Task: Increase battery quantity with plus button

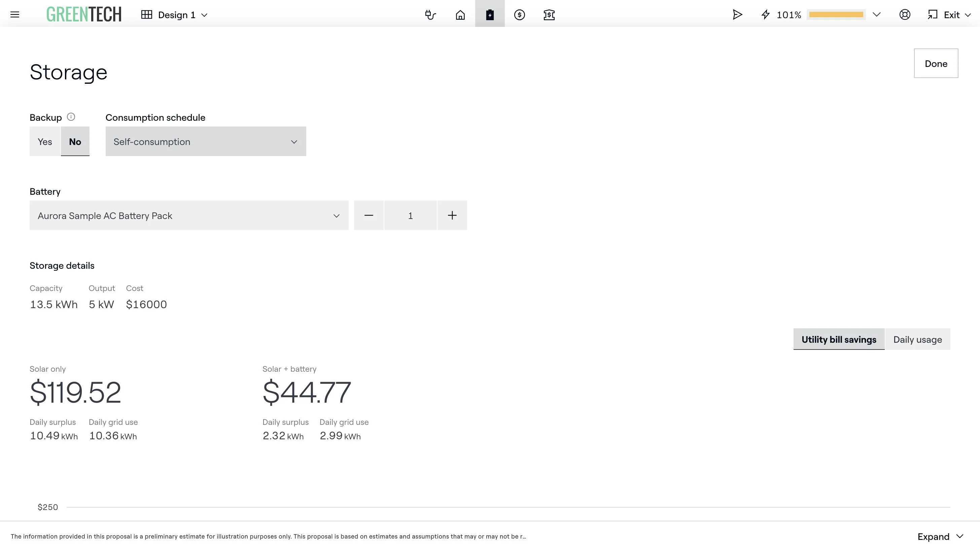Action: pos(452,216)
